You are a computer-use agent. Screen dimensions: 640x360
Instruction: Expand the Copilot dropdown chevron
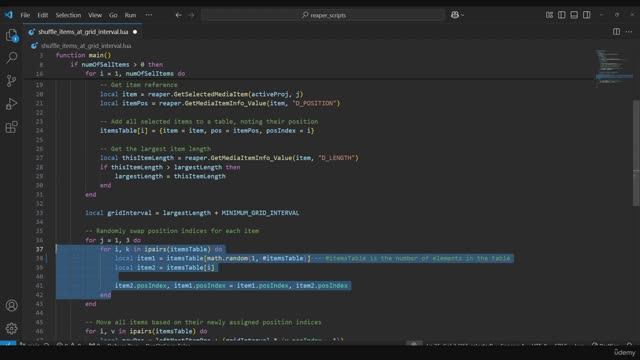[462, 16]
